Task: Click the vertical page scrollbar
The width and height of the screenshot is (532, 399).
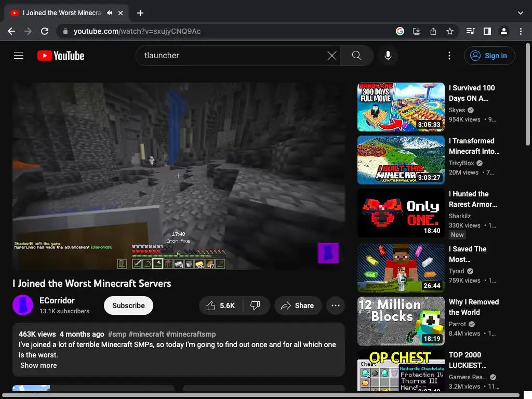Action: 528,95
